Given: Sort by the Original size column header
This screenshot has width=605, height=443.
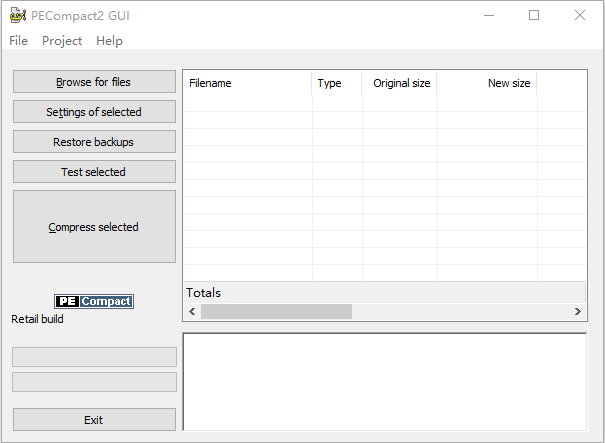Looking at the screenshot, I should 399,83.
